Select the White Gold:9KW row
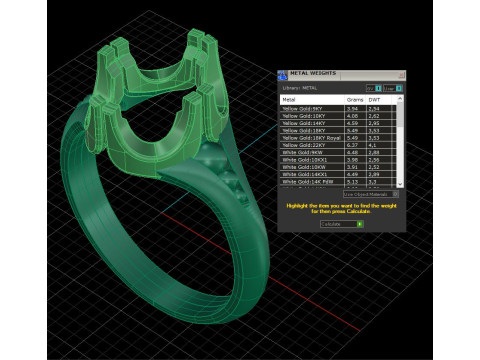This screenshot has width=480, height=360. (338, 153)
